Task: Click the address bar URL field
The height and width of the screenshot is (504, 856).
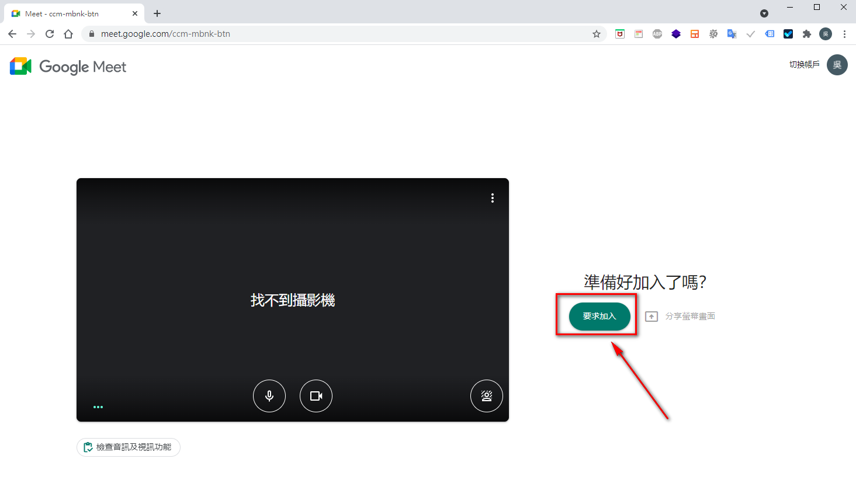Action: point(339,34)
